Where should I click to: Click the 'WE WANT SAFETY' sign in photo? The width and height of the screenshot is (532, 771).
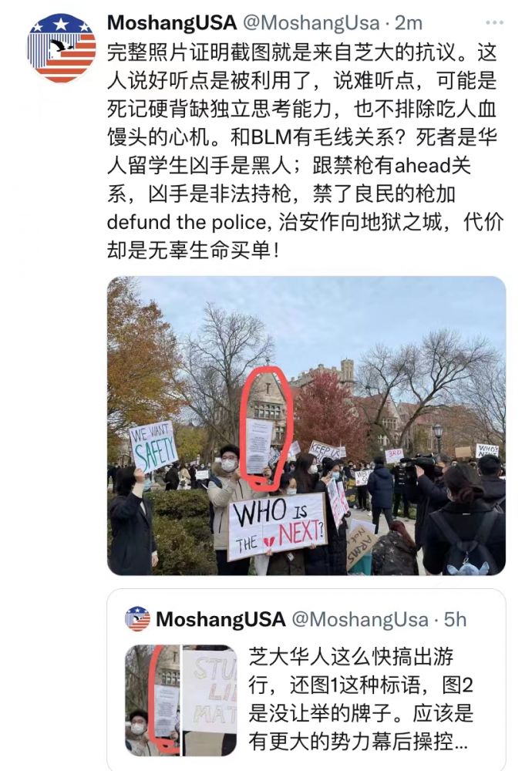pyautogui.click(x=153, y=446)
